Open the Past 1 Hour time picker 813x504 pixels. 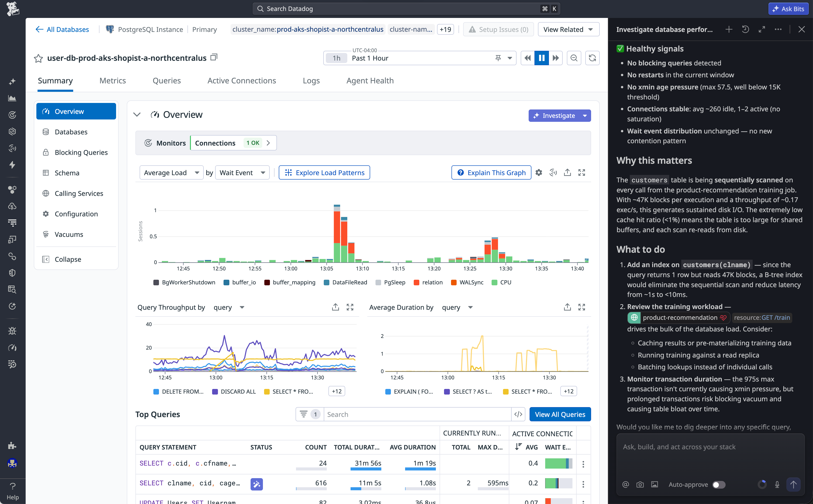(420, 58)
